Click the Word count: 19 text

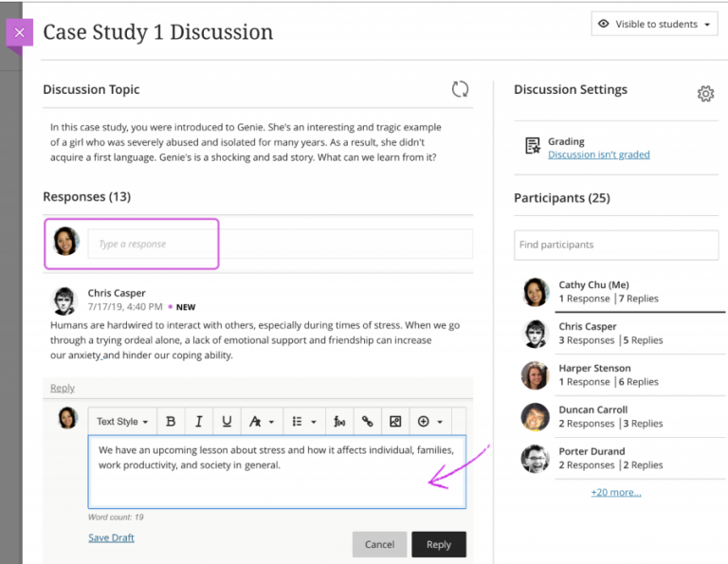[116, 518]
